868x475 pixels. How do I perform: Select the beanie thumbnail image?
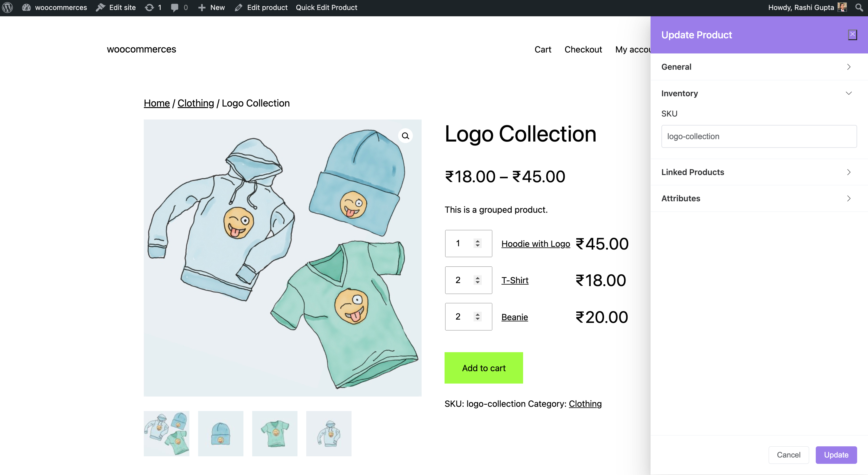pyautogui.click(x=221, y=434)
